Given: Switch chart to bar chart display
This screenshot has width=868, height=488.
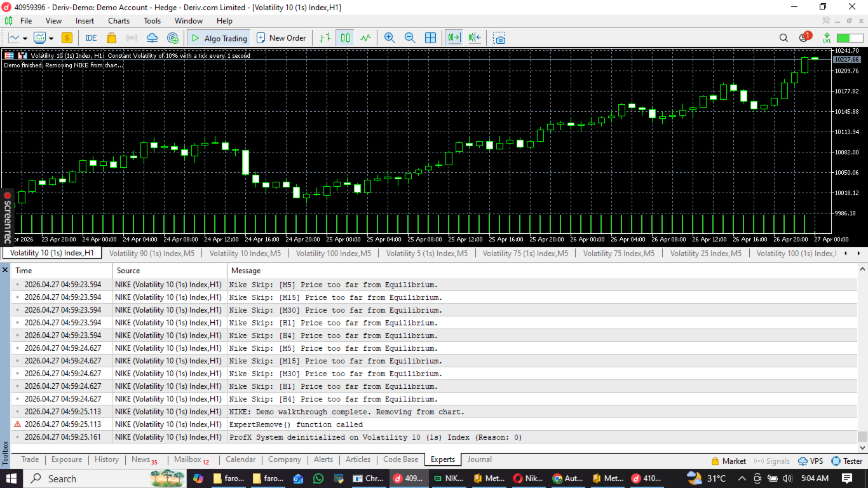Looking at the screenshot, I should point(325,38).
